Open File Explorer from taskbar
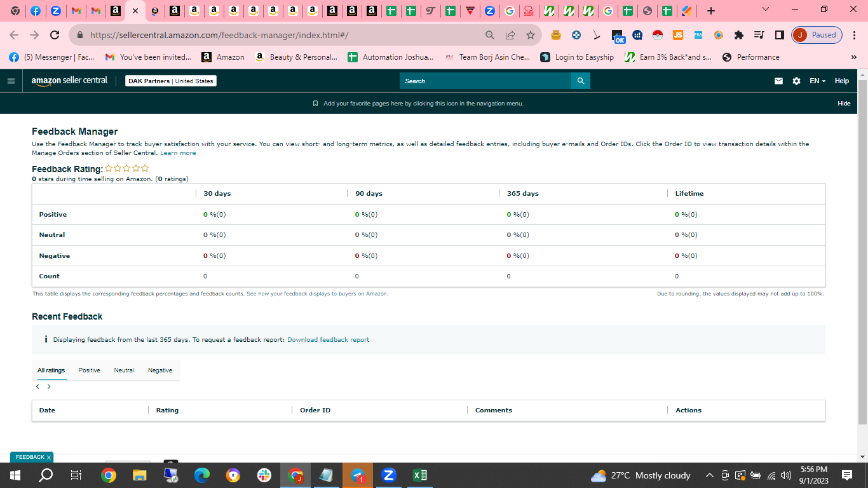Image resolution: width=868 pixels, height=488 pixels. (x=140, y=475)
